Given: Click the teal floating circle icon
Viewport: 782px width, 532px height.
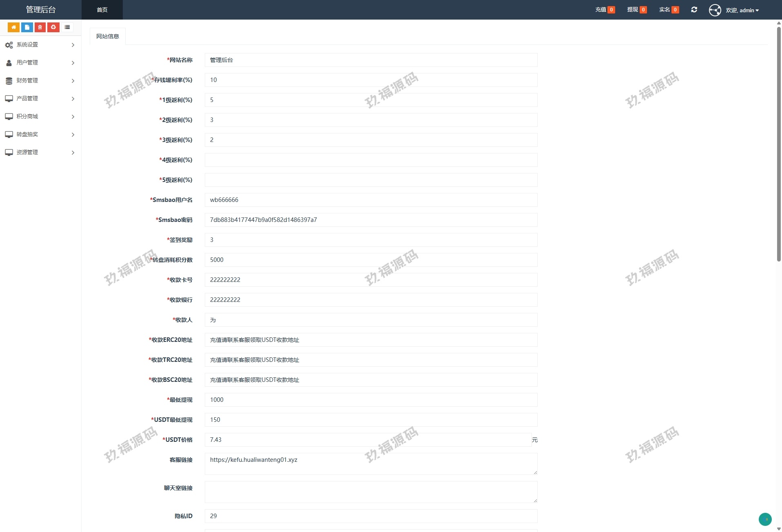Looking at the screenshot, I should [x=765, y=519].
